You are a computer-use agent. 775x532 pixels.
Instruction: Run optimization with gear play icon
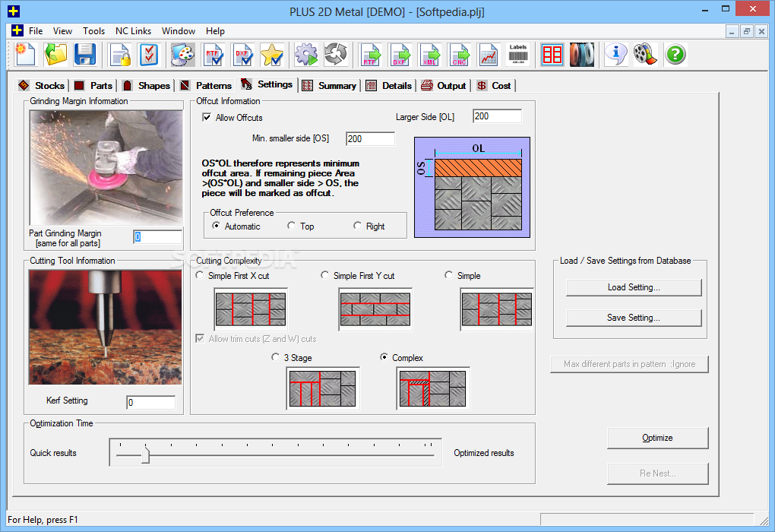tap(306, 55)
